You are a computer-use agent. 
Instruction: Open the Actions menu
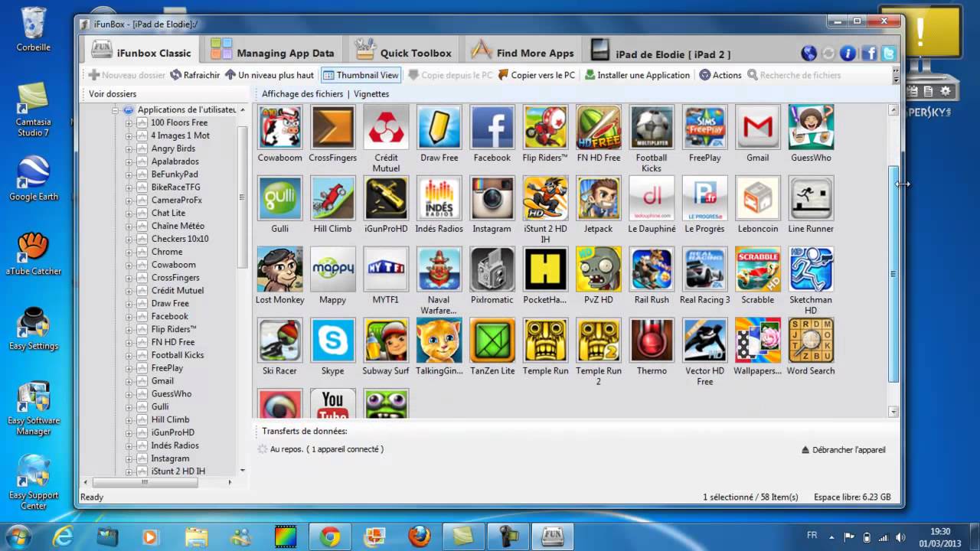pyautogui.click(x=720, y=75)
